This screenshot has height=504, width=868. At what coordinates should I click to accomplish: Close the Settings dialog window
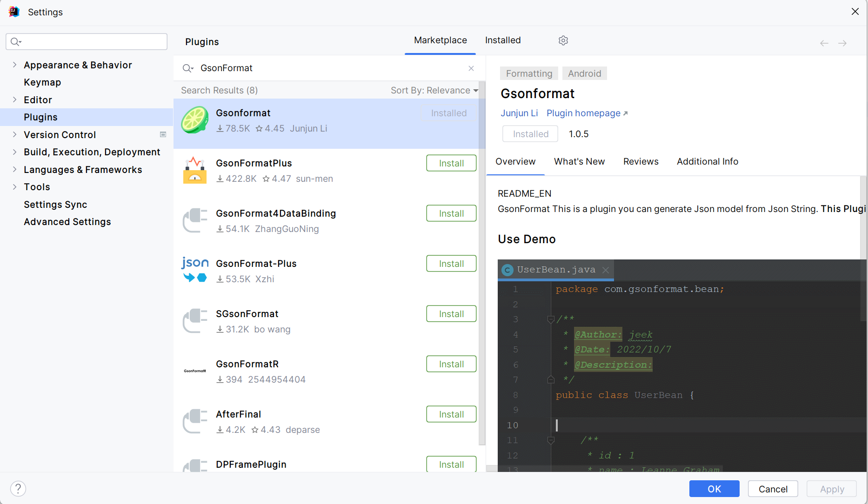855,12
